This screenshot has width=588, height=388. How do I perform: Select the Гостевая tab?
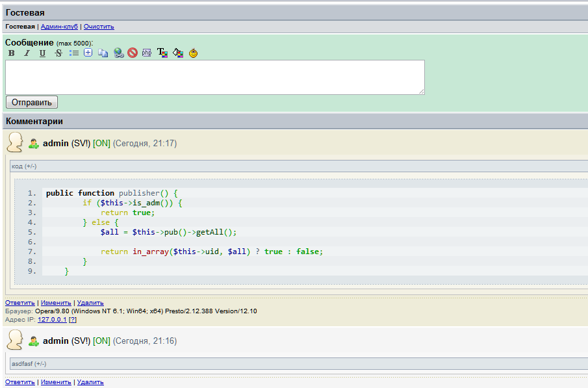click(20, 27)
